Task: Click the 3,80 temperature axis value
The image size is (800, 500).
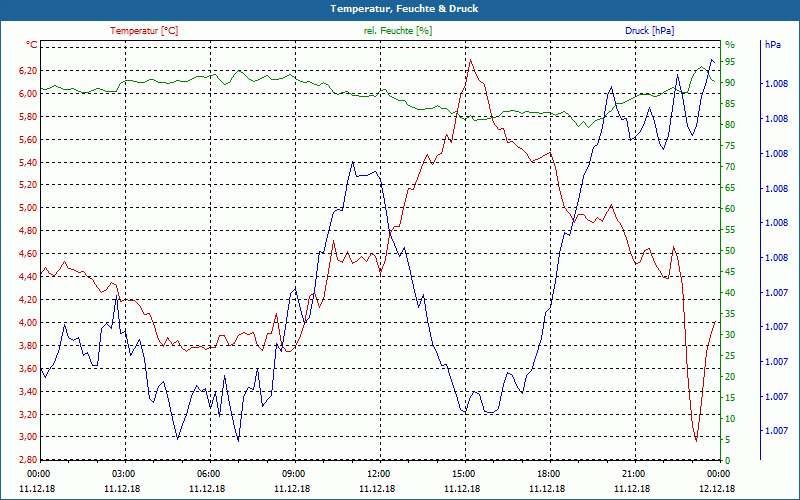Action: pyautogui.click(x=28, y=345)
